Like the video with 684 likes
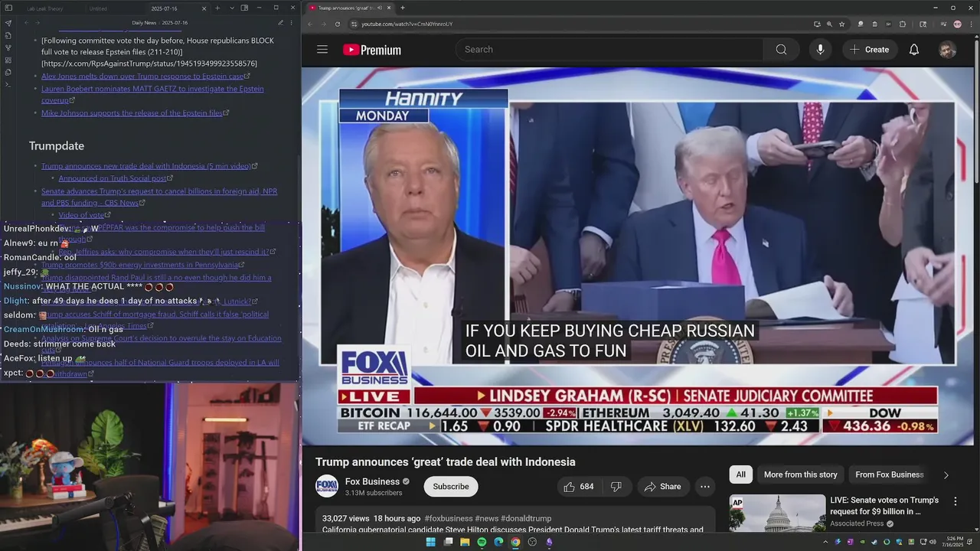Viewport: 980px width, 551px height. (x=578, y=487)
